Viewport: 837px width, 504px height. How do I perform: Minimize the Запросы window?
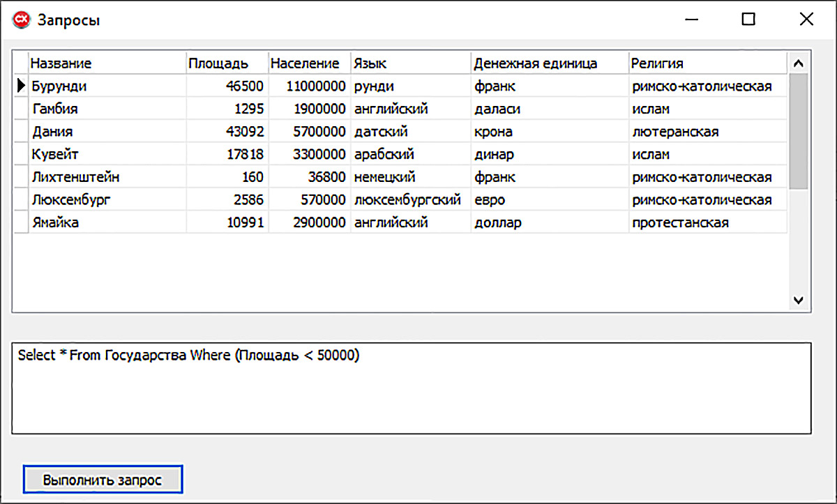coord(691,20)
